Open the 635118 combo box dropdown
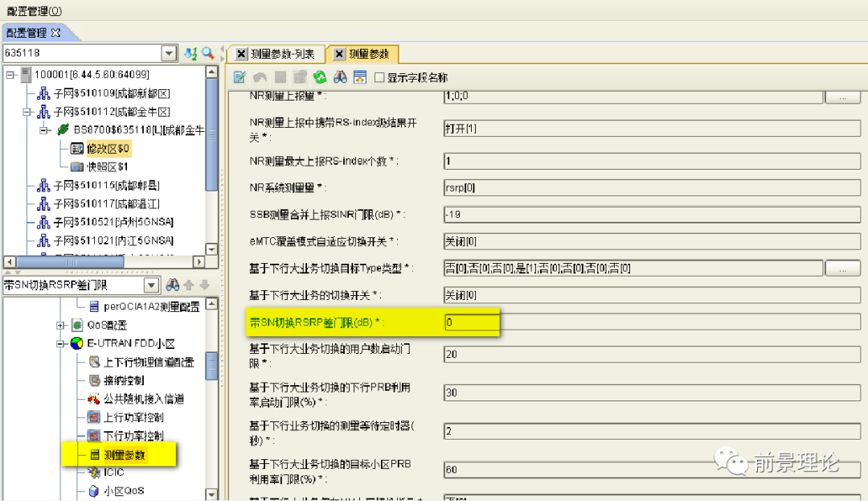The image size is (868, 501). pyautogui.click(x=169, y=54)
